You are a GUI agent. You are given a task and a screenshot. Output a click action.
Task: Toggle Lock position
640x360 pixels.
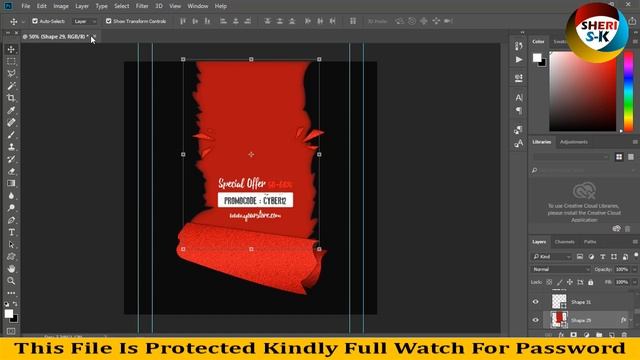(569, 282)
